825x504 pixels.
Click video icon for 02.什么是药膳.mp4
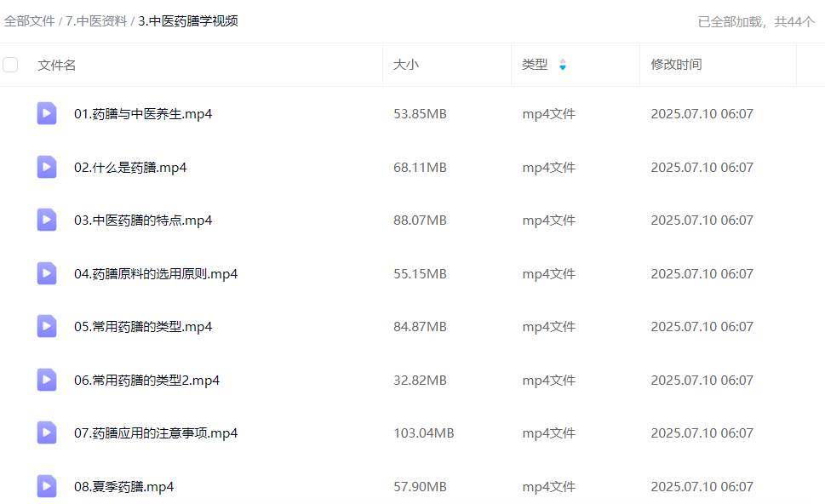[x=47, y=167]
